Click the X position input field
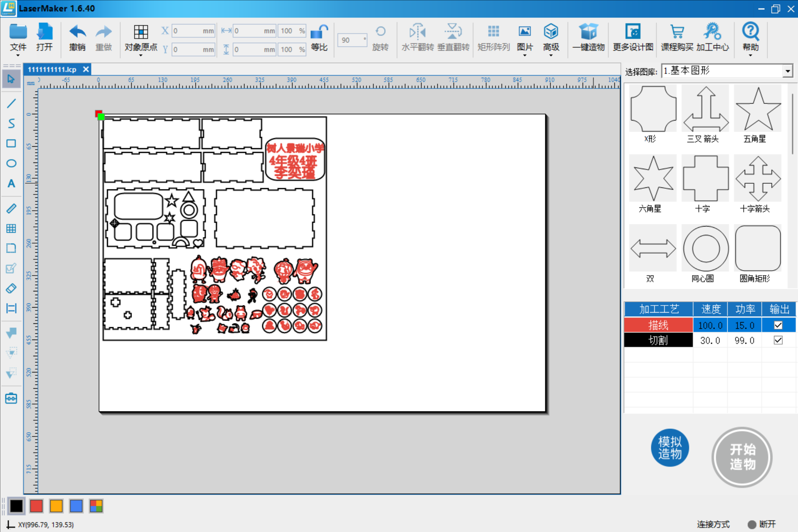 point(194,31)
